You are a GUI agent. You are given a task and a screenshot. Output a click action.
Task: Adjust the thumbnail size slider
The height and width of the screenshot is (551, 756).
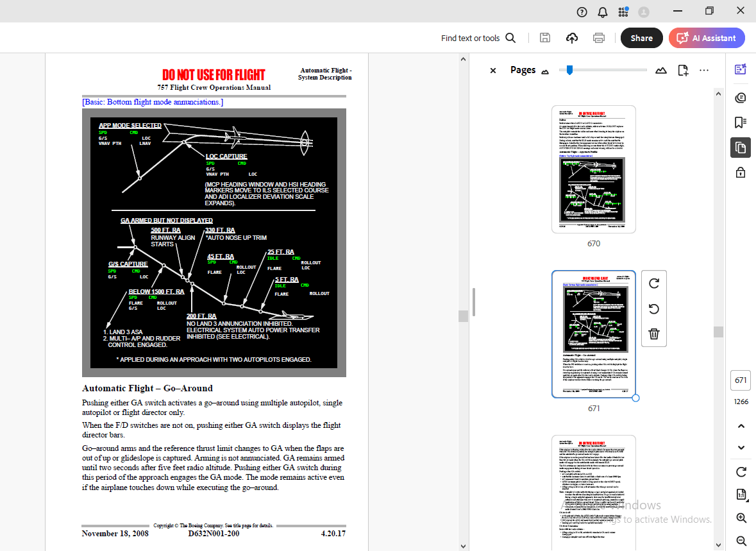pos(569,69)
